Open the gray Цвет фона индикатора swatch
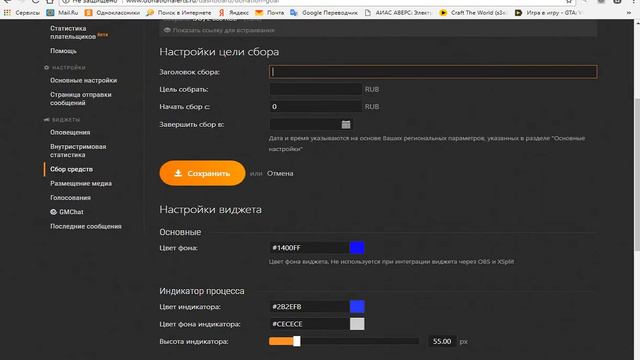The width and height of the screenshot is (640, 360). click(x=357, y=324)
